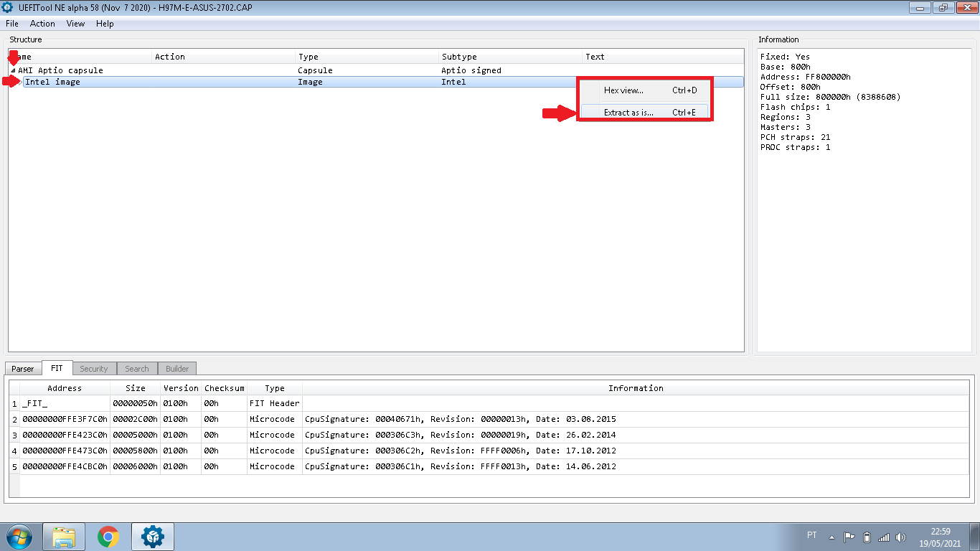Screen dimensions: 980x551
Task: Open the File menu
Action: tap(11, 24)
